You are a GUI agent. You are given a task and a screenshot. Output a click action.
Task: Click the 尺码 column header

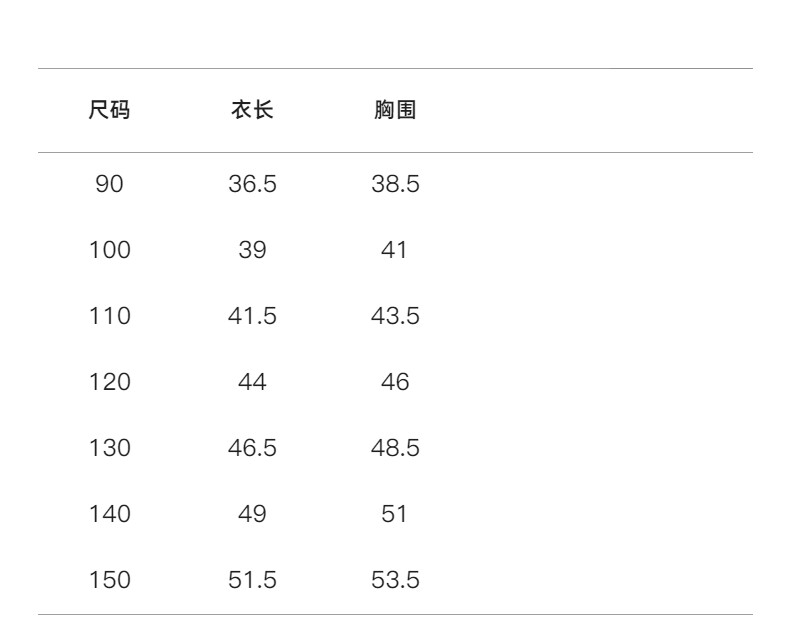coord(110,111)
